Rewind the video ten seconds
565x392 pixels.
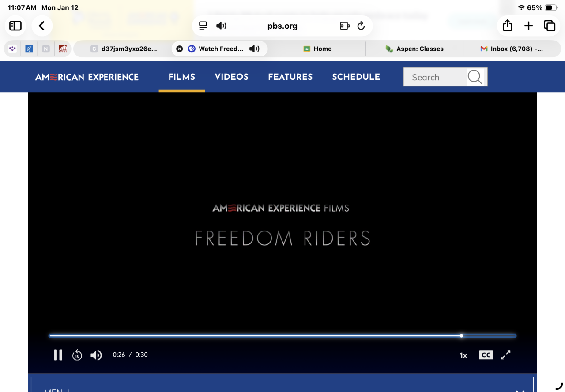coord(77,355)
